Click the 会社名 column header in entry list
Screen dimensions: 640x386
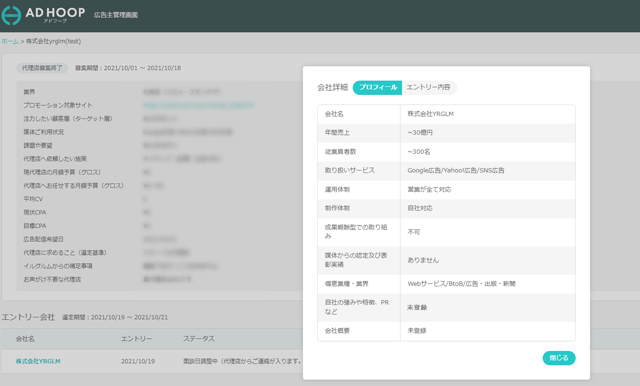point(25,339)
